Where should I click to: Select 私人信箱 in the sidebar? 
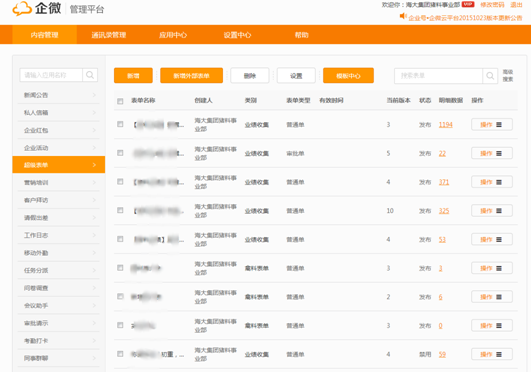coord(59,112)
